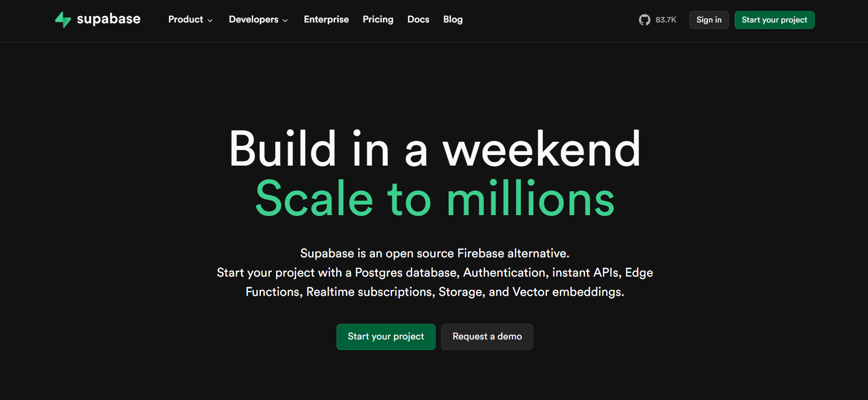Viewport: 868px width, 400px height.
Task: Navigate to Docs in top navigation
Action: 418,19
